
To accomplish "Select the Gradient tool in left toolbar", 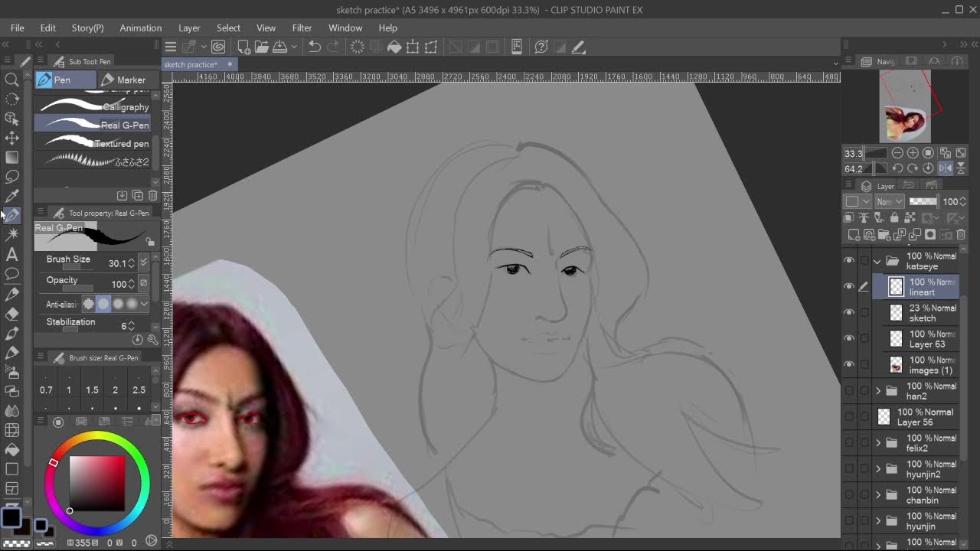I will click(12, 158).
